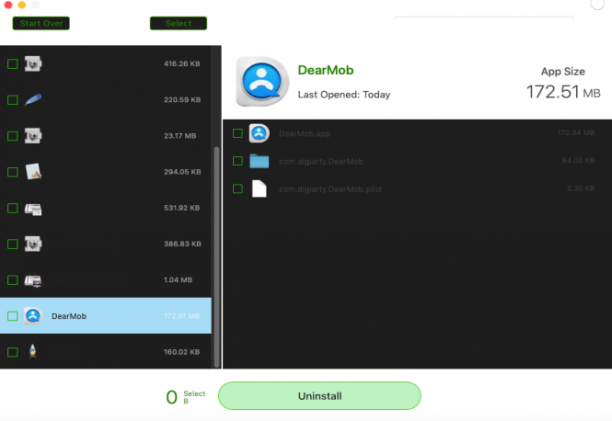Click the 172.51 MB app size value in the header
612x421 pixels.
tap(563, 92)
